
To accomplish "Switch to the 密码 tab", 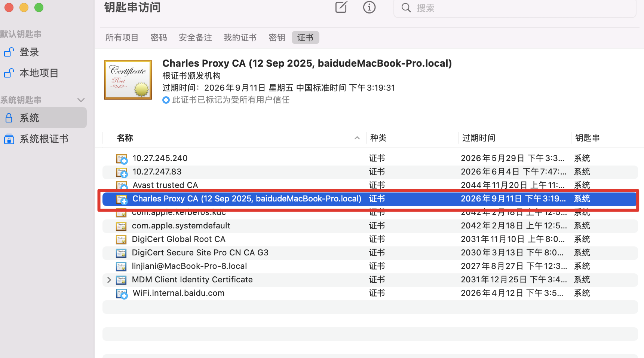I will (159, 37).
